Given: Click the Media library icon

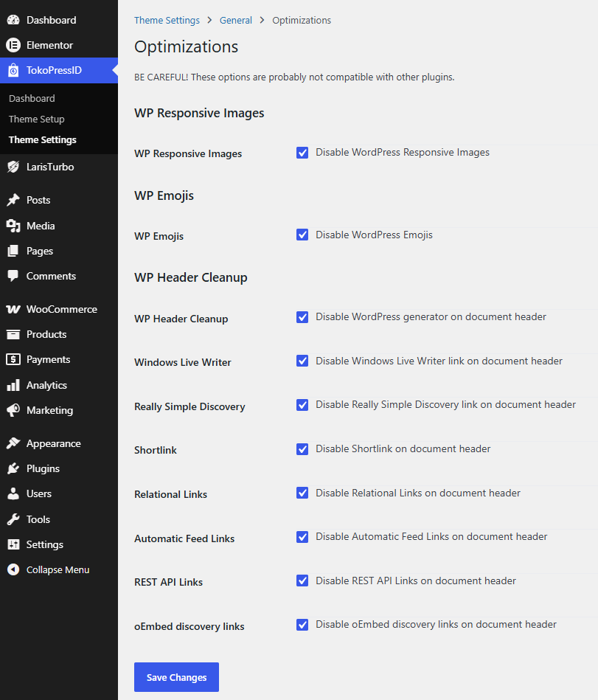Looking at the screenshot, I should (13, 226).
